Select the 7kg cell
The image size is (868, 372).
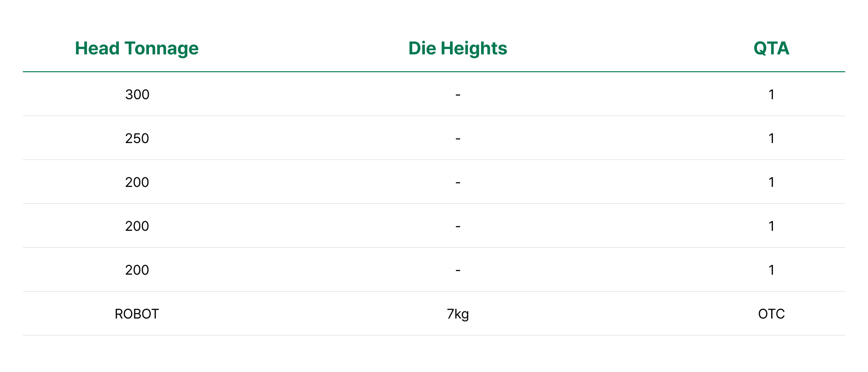point(458,314)
